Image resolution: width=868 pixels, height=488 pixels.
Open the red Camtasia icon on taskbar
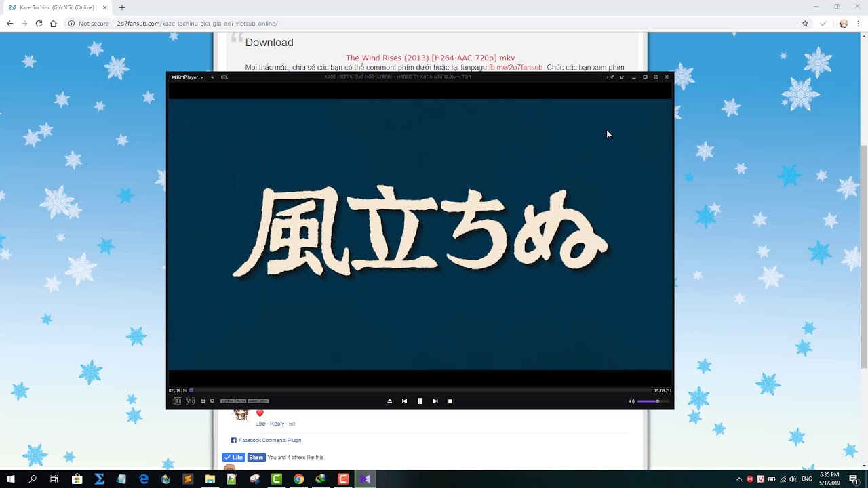pyautogui.click(x=343, y=479)
